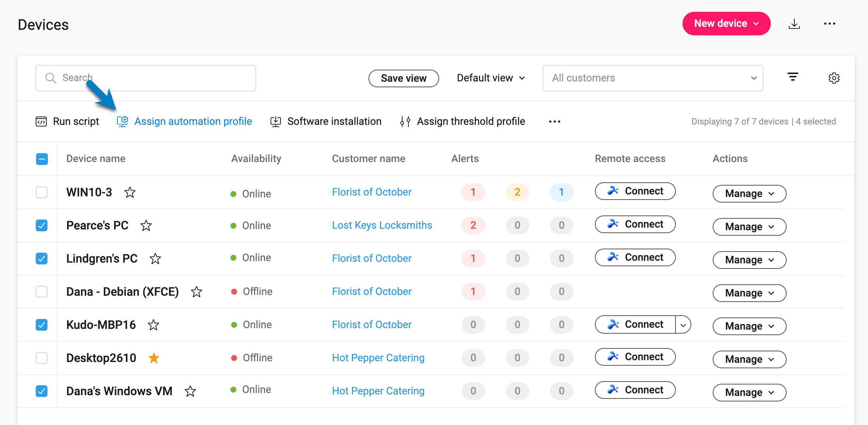Unstar the Desktop2610 device
Screen dimensions: 868x425
coord(154,358)
